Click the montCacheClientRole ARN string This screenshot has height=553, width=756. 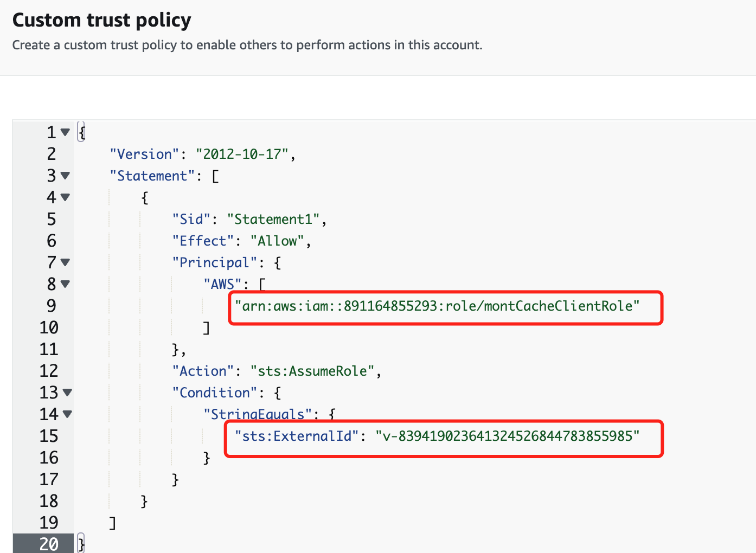(x=437, y=306)
